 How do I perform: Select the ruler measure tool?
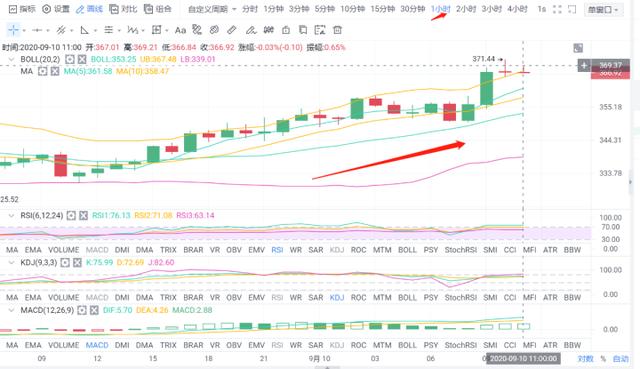(232, 30)
